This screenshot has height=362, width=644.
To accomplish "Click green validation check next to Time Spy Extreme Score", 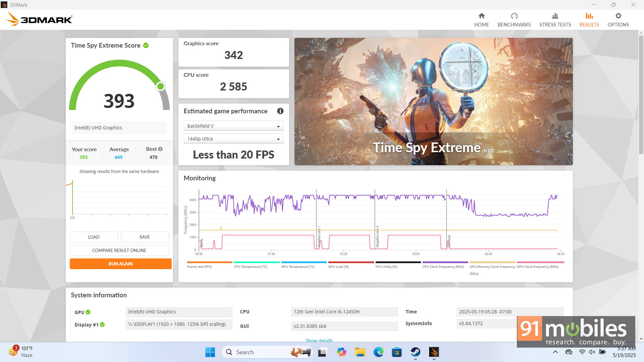I will point(146,45).
